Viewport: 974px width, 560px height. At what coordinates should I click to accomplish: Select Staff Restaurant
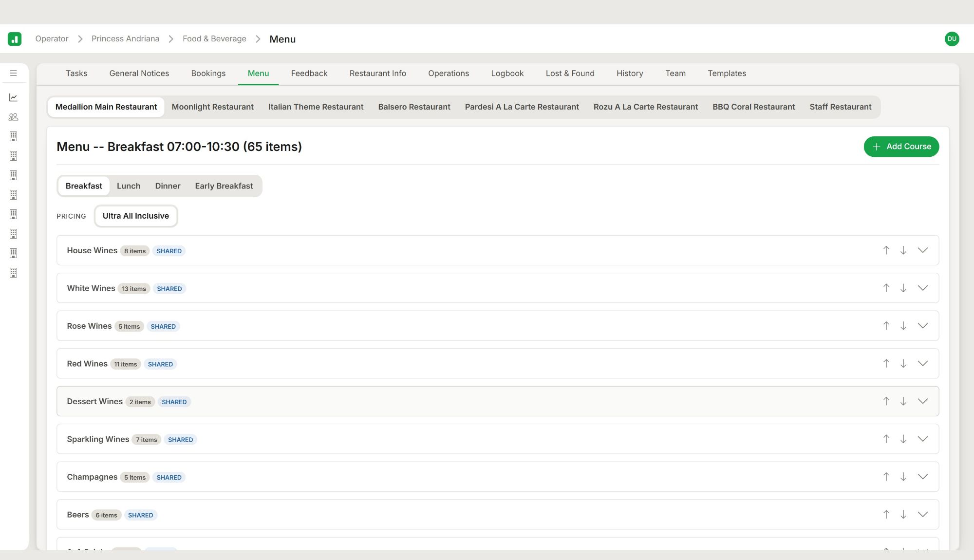(841, 107)
